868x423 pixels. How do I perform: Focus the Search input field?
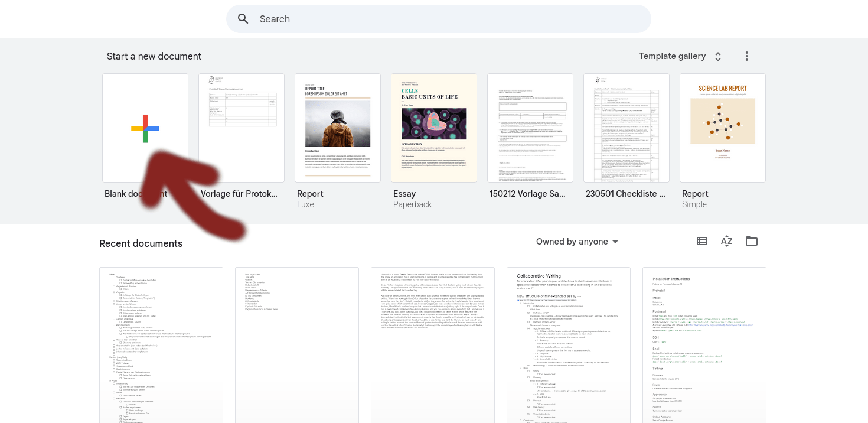[x=439, y=19]
